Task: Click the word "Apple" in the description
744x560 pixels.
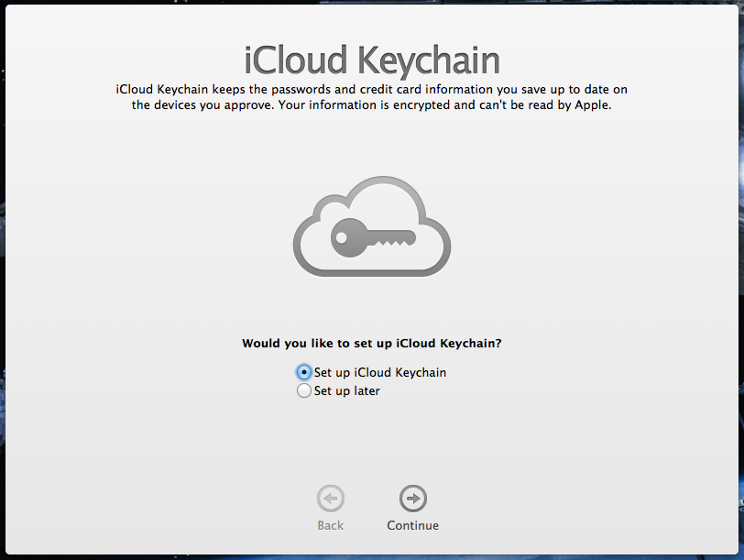Action: tap(592, 105)
